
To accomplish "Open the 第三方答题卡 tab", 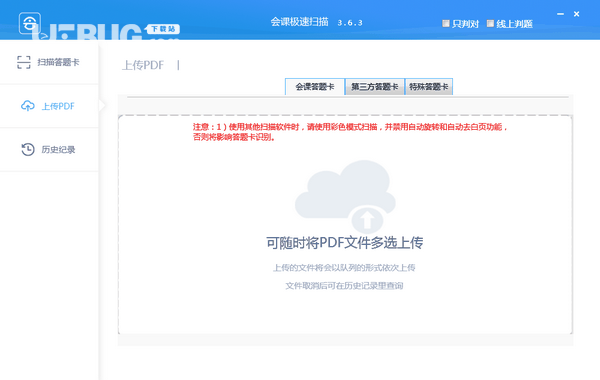I will click(375, 87).
